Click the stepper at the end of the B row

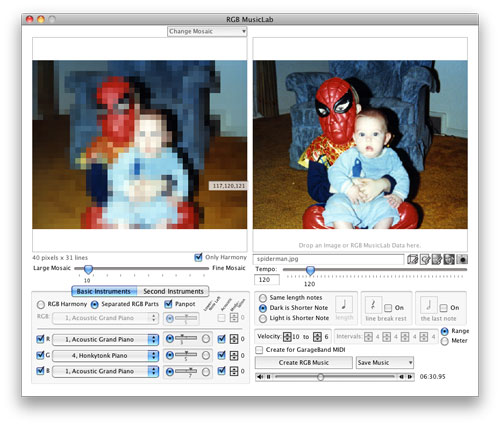pos(234,371)
